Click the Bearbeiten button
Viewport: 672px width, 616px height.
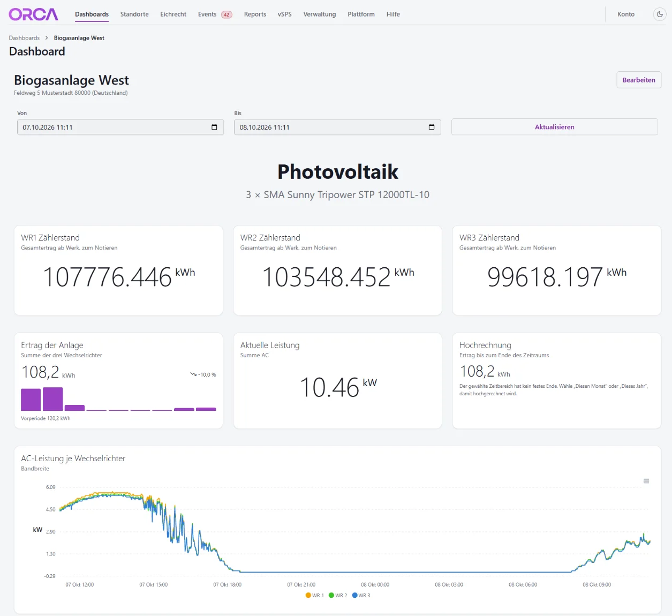[639, 80]
